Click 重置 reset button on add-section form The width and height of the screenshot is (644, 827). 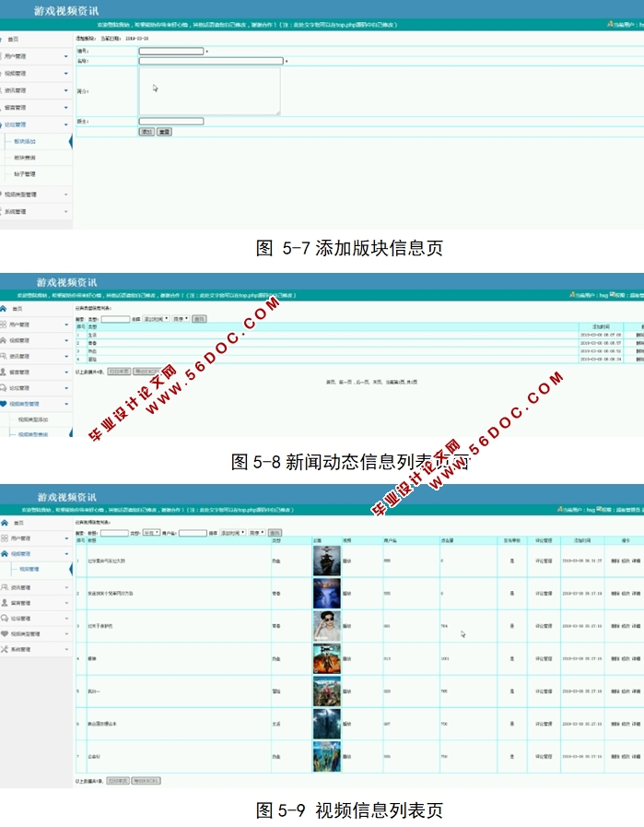pos(164,132)
